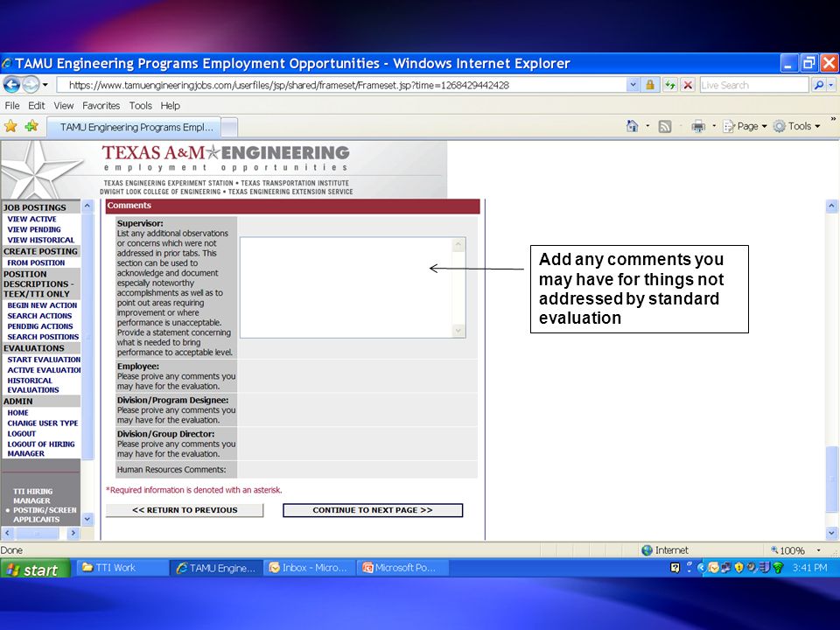Open Favorites Center star icon
The image size is (840, 630).
point(10,126)
